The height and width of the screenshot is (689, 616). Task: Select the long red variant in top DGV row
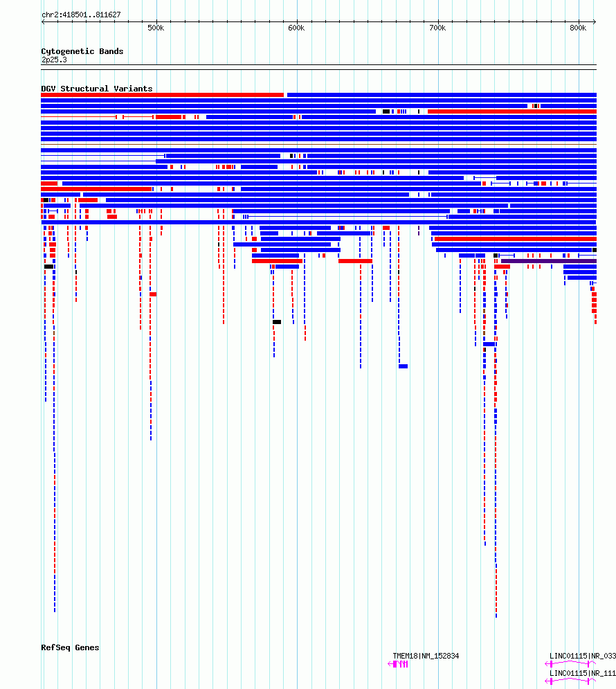click(163, 95)
